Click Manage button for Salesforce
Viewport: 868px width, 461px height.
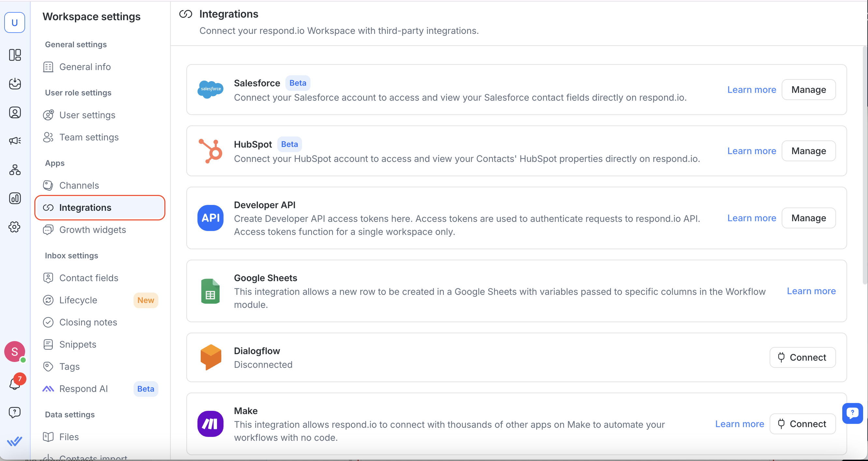808,90
